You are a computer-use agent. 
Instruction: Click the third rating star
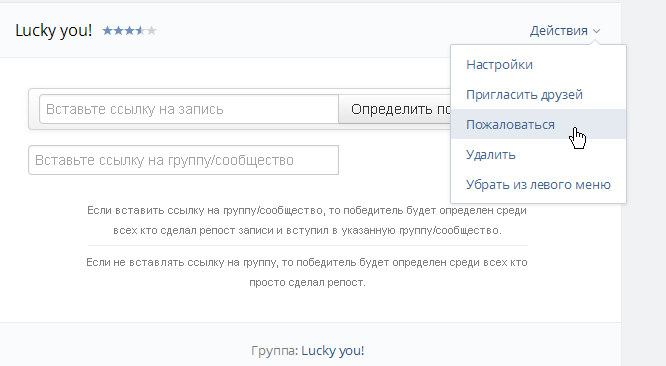[x=129, y=31]
